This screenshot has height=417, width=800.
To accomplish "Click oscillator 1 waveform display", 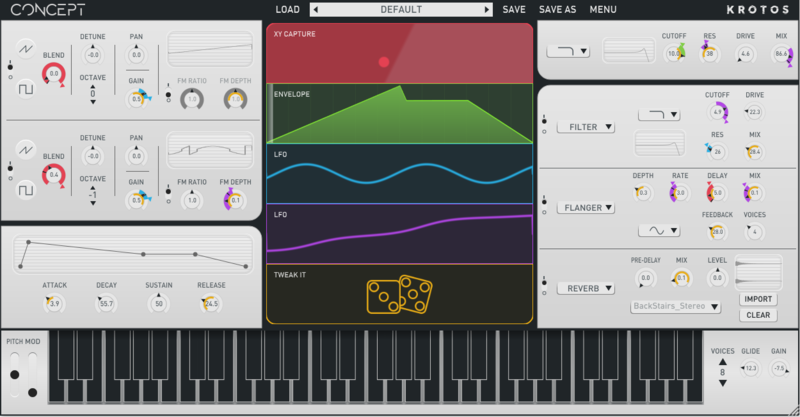I will 210,49.
